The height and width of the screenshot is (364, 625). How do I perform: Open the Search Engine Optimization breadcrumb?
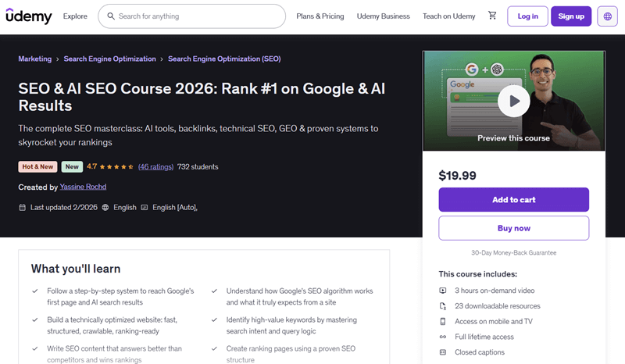pos(109,59)
